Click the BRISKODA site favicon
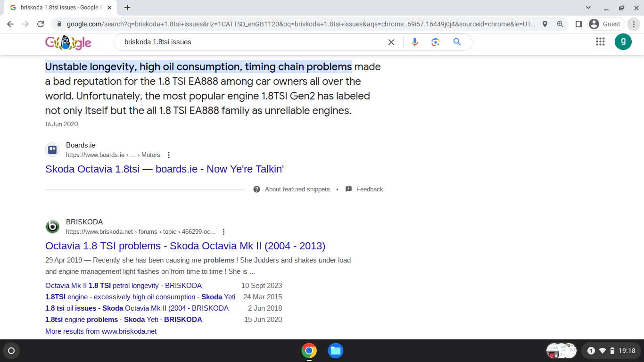The image size is (644, 362). pyautogui.click(x=52, y=227)
